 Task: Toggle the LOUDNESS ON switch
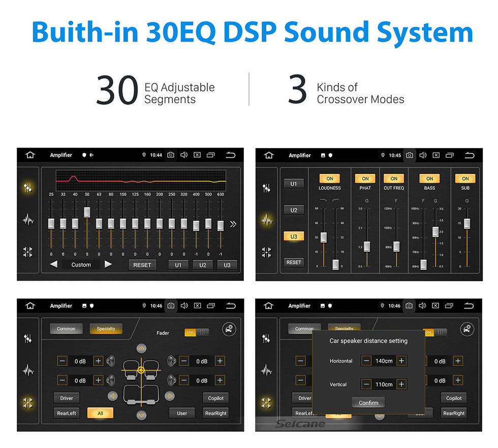tap(330, 178)
